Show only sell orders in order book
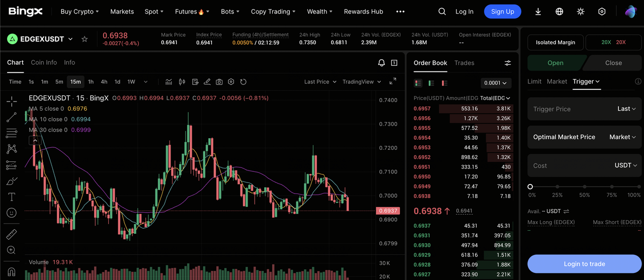 point(431,83)
